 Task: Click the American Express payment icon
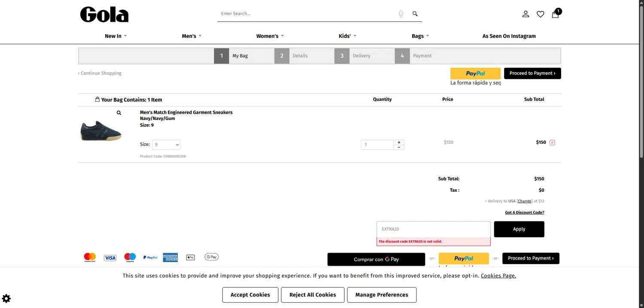(x=170, y=257)
